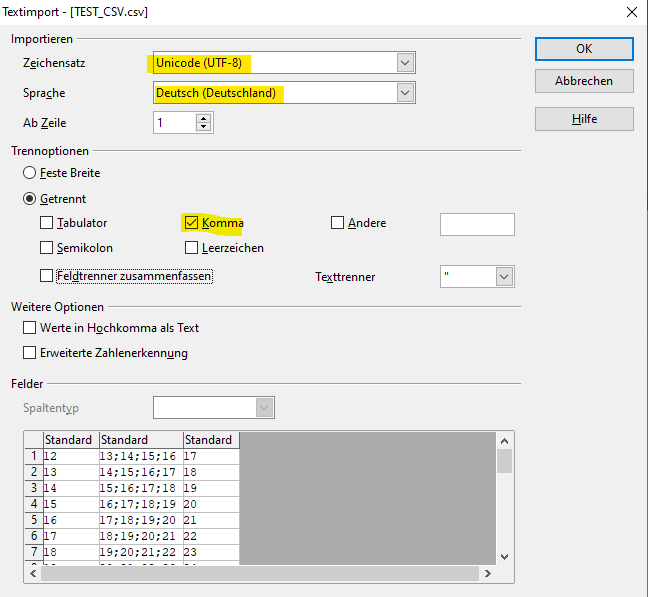The height and width of the screenshot is (597, 648).
Task: Expand the Texttrenner dropdown
Action: [x=503, y=277]
